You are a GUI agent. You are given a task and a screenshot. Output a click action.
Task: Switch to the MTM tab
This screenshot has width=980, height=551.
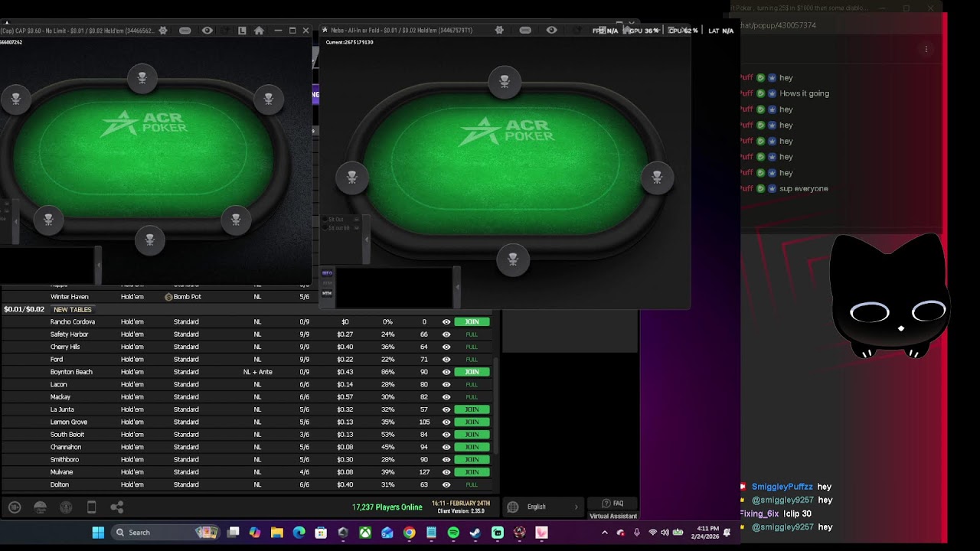click(x=327, y=293)
